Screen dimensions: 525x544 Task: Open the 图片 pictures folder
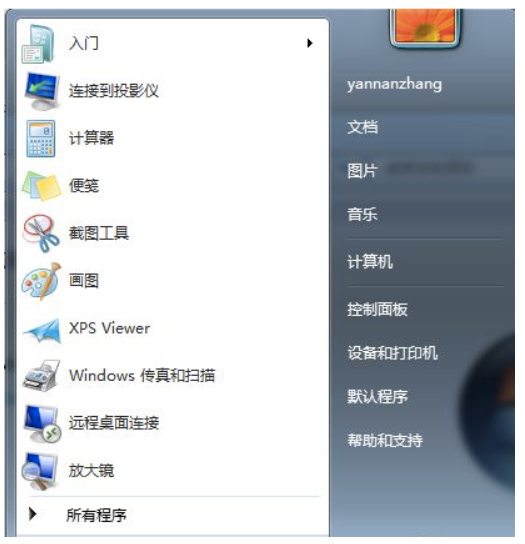362,171
